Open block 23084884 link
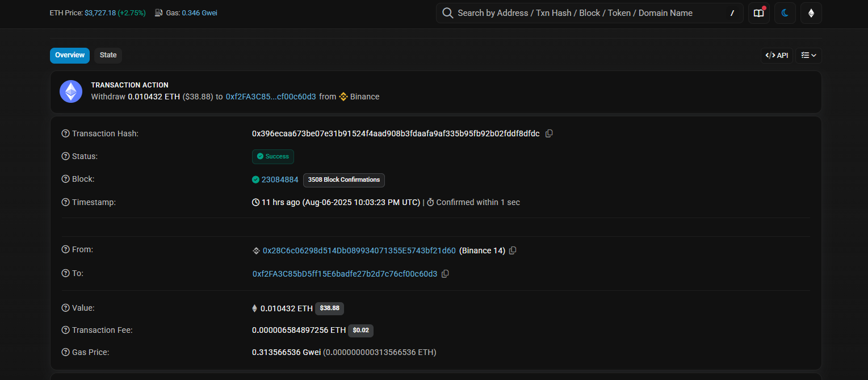The image size is (868, 380). pos(279,179)
